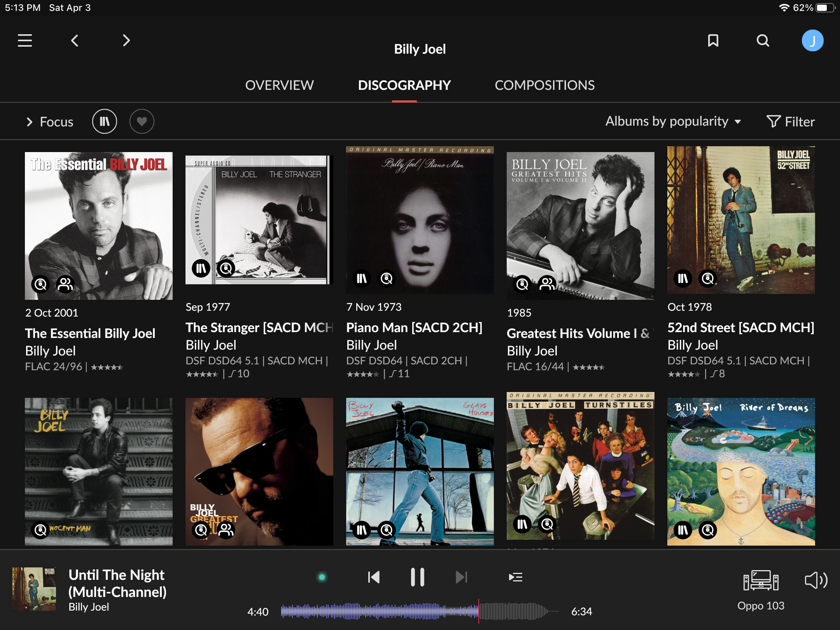This screenshot has height=630, width=840.
Task: Select the Discography tab
Action: pos(404,85)
